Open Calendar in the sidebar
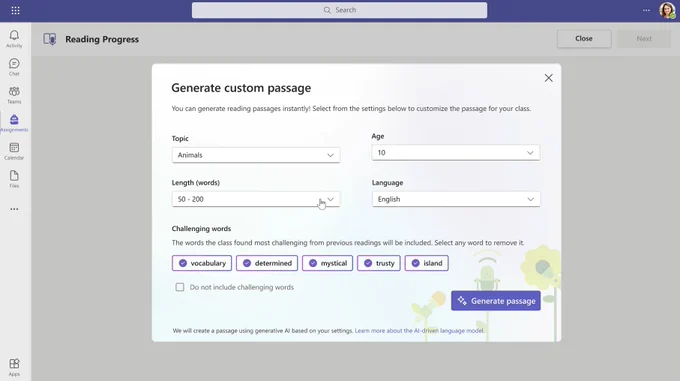The height and width of the screenshot is (381, 680). [14, 151]
